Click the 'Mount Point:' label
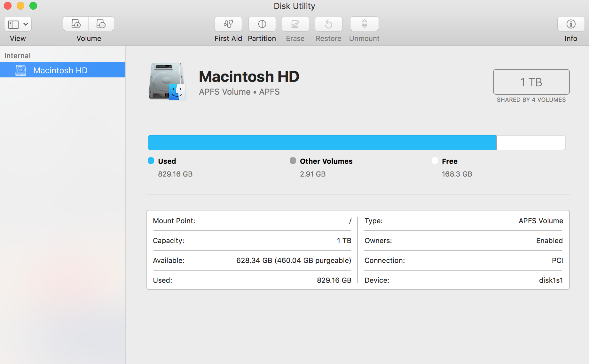589x364 pixels. coord(174,221)
